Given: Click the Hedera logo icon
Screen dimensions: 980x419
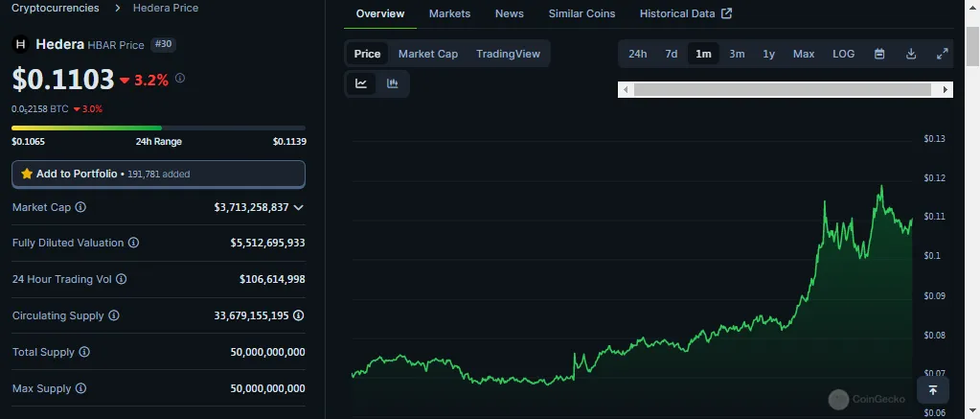Looking at the screenshot, I should [x=21, y=44].
